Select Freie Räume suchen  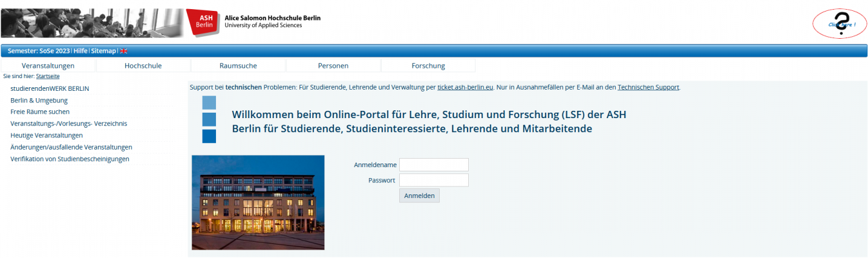tap(40, 112)
